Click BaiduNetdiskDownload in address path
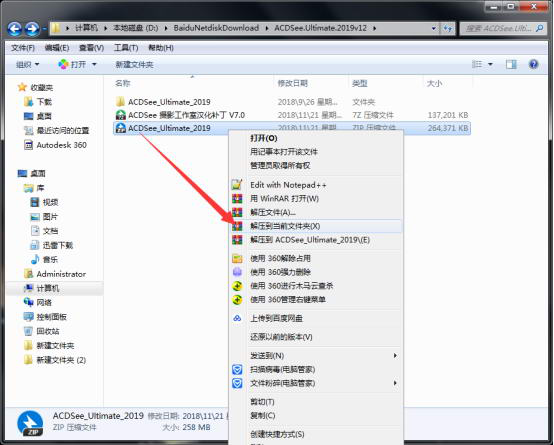This screenshot has height=445, width=554. 216,28
